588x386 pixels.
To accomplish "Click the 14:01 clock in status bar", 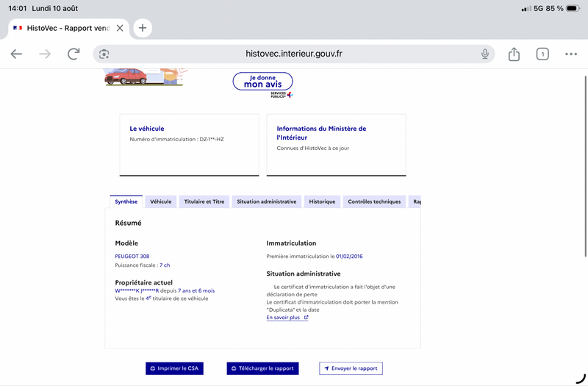I will click(17, 8).
